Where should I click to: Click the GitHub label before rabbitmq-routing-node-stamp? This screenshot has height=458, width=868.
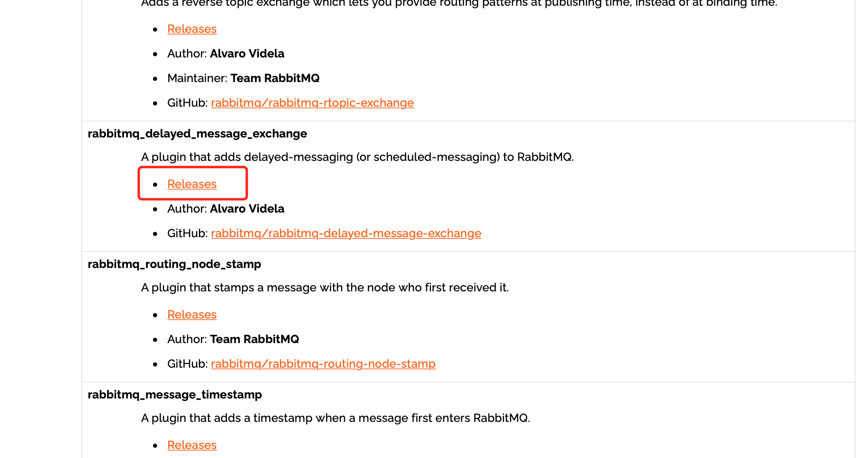(x=187, y=364)
